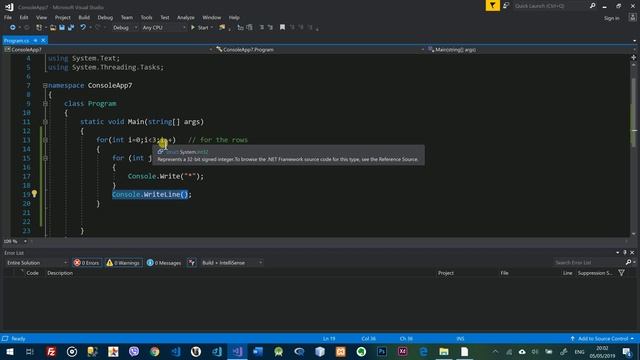Open the Debug configuration dropdown
Viewport: 640px width, 360px height.
click(x=124, y=27)
